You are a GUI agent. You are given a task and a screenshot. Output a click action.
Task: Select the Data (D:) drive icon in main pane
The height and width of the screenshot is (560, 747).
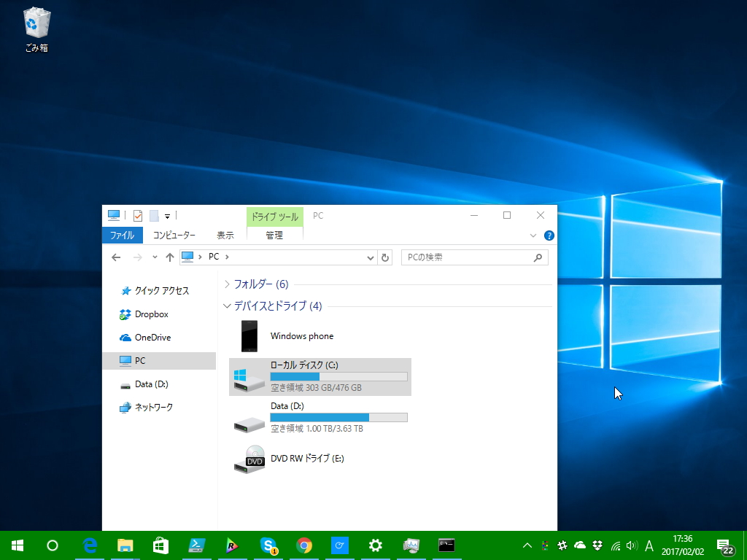249,424
